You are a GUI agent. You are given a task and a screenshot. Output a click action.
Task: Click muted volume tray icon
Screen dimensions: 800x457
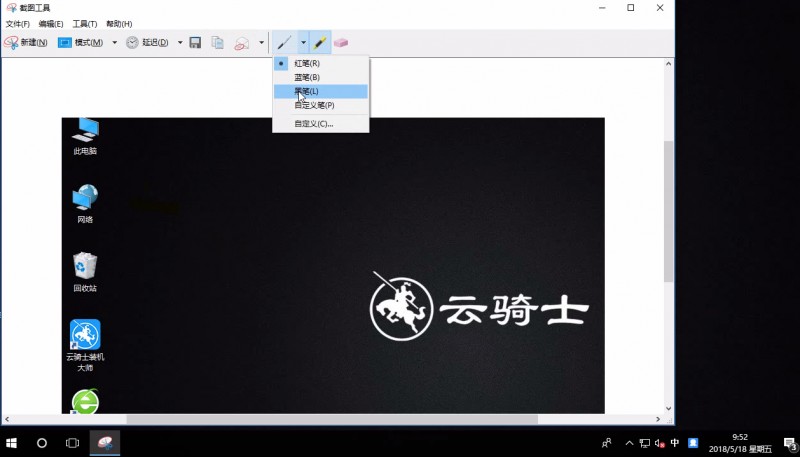(x=660, y=443)
